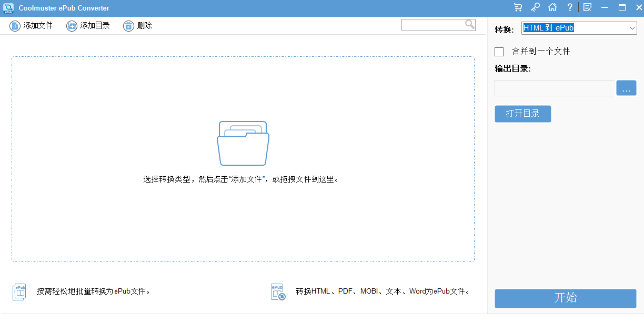The width and height of the screenshot is (644, 322).
Task: Click the 开始 start button
Action: (565, 298)
